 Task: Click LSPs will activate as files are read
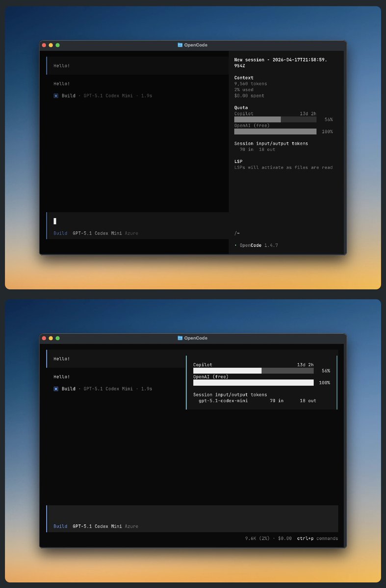pyautogui.click(x=283, y=168)
